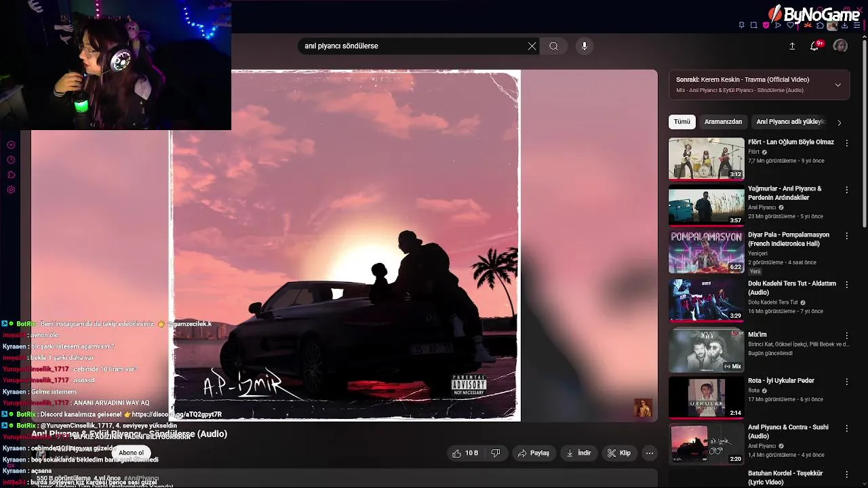Open Rota - İyi Uykular Peder title
868x488 pixels.
[781, 381]
